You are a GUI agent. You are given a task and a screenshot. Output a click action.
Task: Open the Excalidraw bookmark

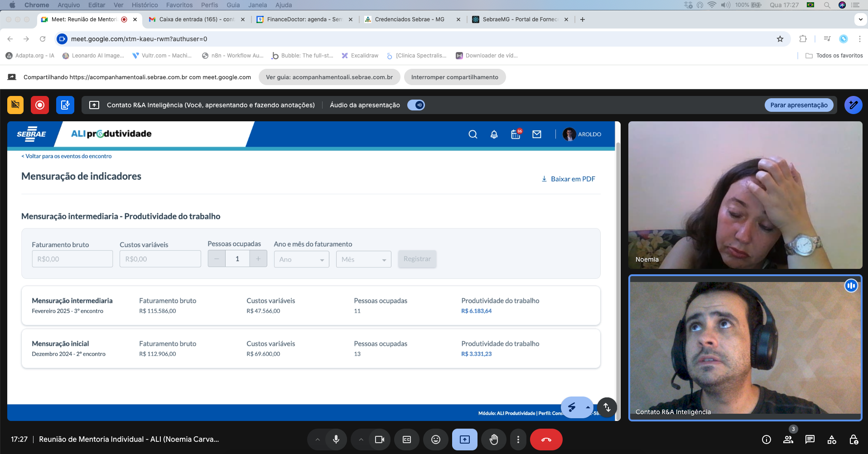[360, 56]
